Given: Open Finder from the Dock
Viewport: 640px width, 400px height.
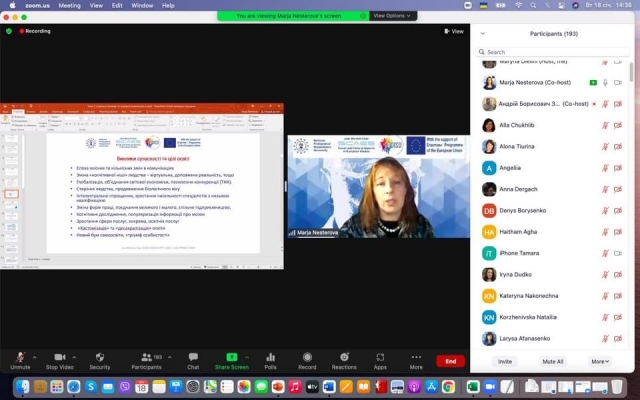Looking at the screenshot, I should [22, 386].
